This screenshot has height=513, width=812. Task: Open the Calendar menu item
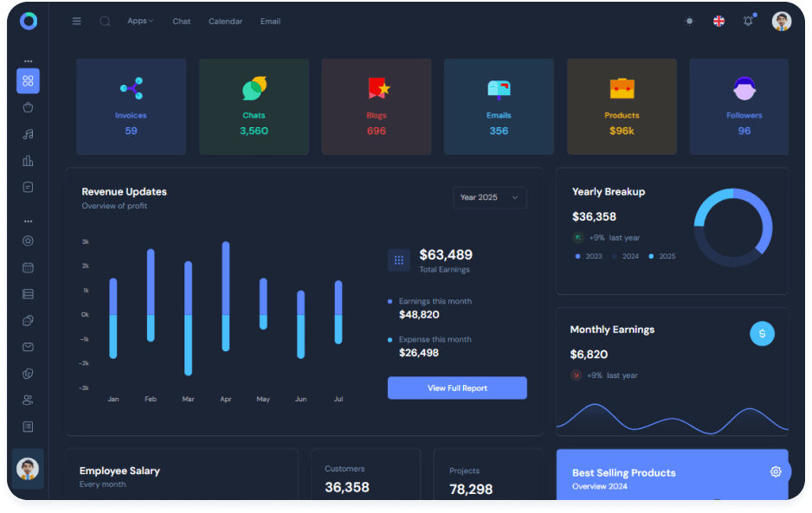pos(225,22)
